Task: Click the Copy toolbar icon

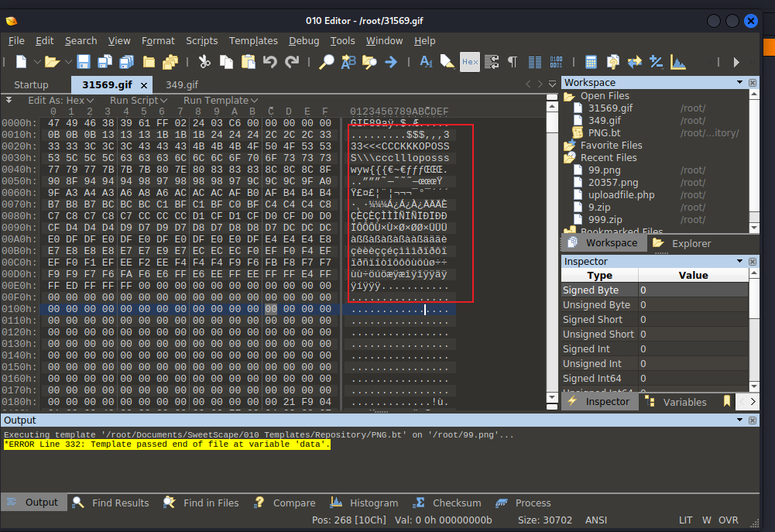Action: coord(226,62)
